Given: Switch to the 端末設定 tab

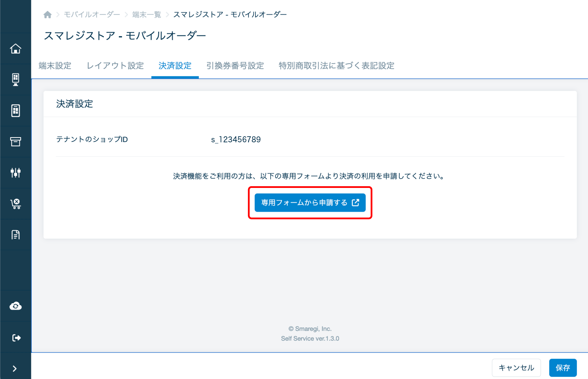Looking at the screenshot, I should click(x=55, y=66).
